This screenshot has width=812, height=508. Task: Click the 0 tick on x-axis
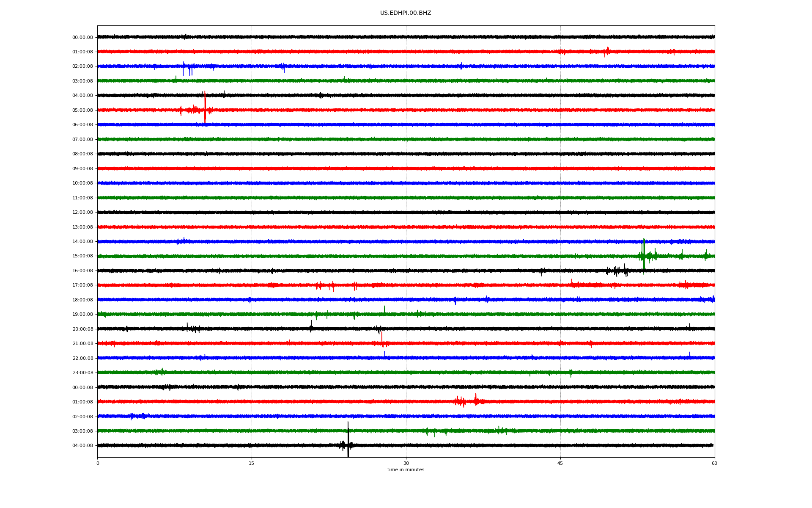pos(98,464)
